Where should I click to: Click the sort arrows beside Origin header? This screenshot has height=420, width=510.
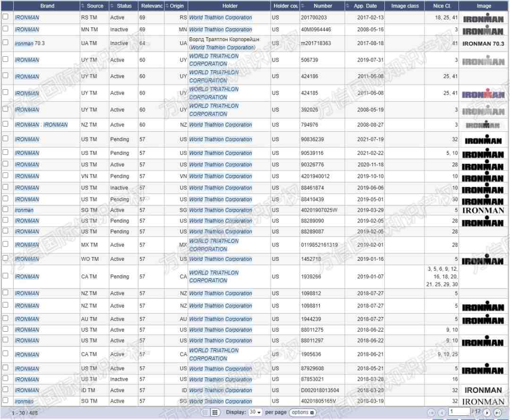[x=167, y=6]
